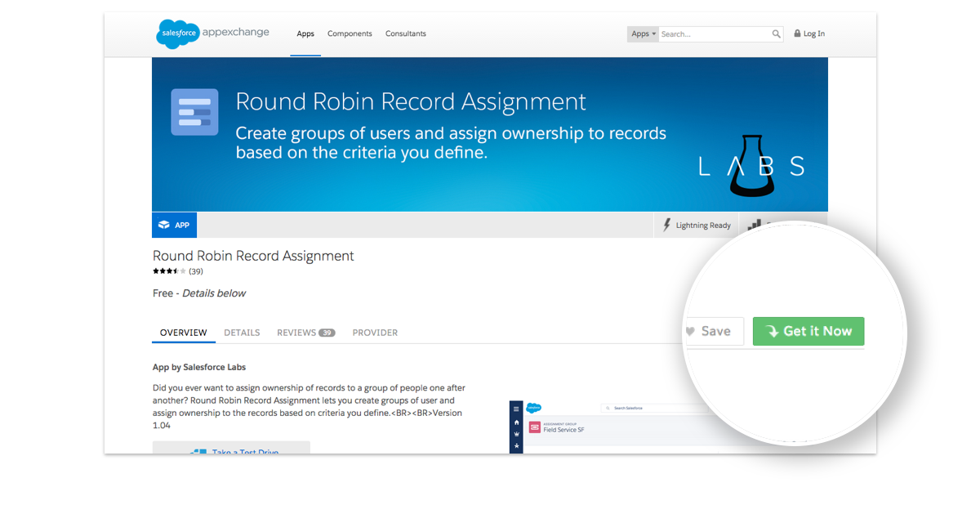Click the Labs flask logo in banner
The image size is (980, 523).
[x=751, y=166]
